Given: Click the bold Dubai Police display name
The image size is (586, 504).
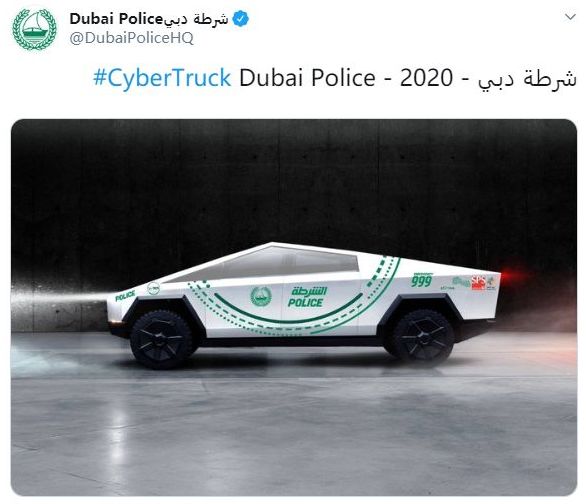Looking at the screenshot, I should click(116, 19).
